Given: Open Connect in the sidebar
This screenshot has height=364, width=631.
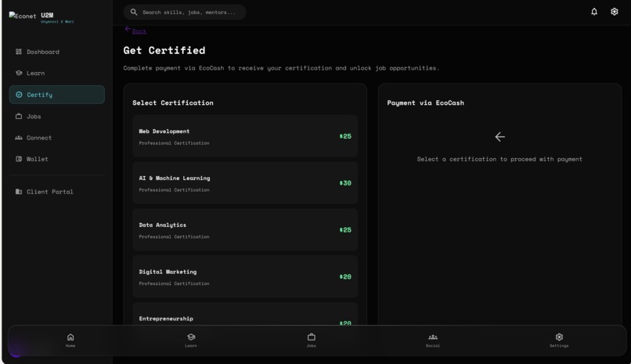Looking at the screenshot, I should pyautogui.click(x=56, y=138).
